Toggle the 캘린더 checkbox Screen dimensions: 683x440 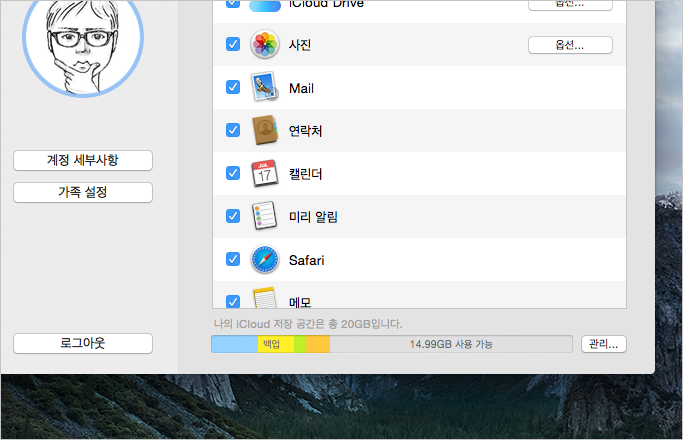coord(233,173)
